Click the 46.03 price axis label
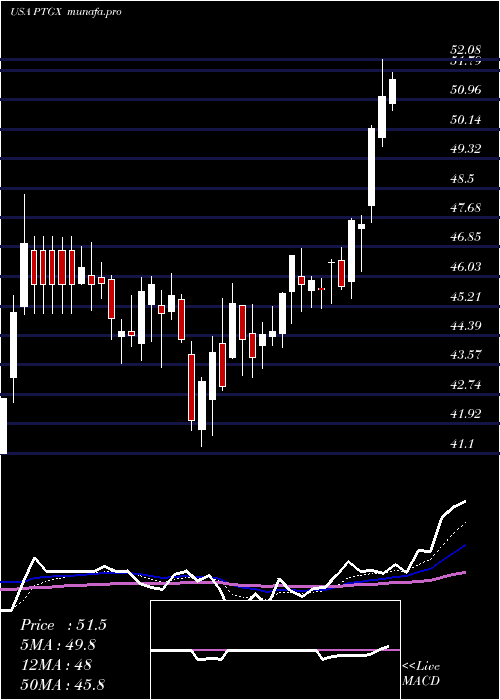This screenshot has width=500, height=700. [x=466, y=267]
